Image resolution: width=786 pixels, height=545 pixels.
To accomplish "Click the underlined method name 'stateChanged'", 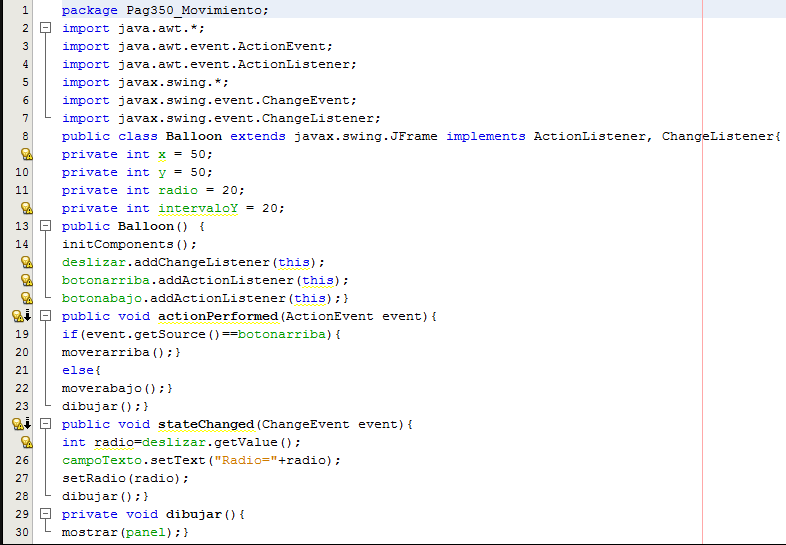I will tap(206, 425).
